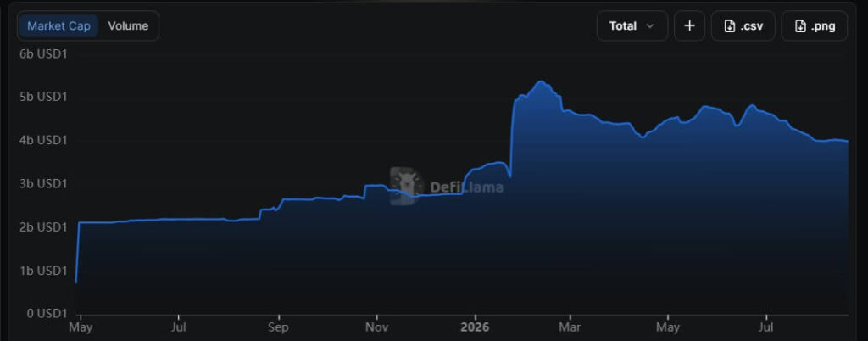Click the PNG download file icon
This screenshot has width=868, height=341.
800,26
